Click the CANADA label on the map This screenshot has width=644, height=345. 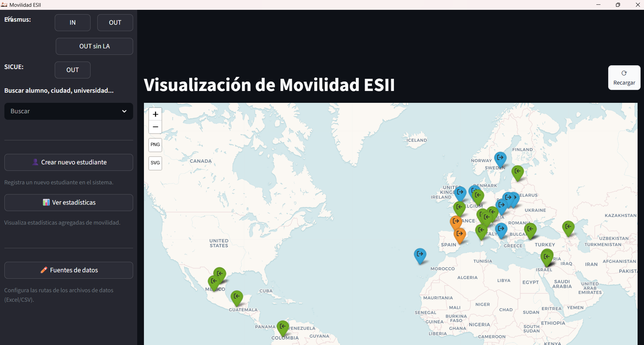[201, 161]
